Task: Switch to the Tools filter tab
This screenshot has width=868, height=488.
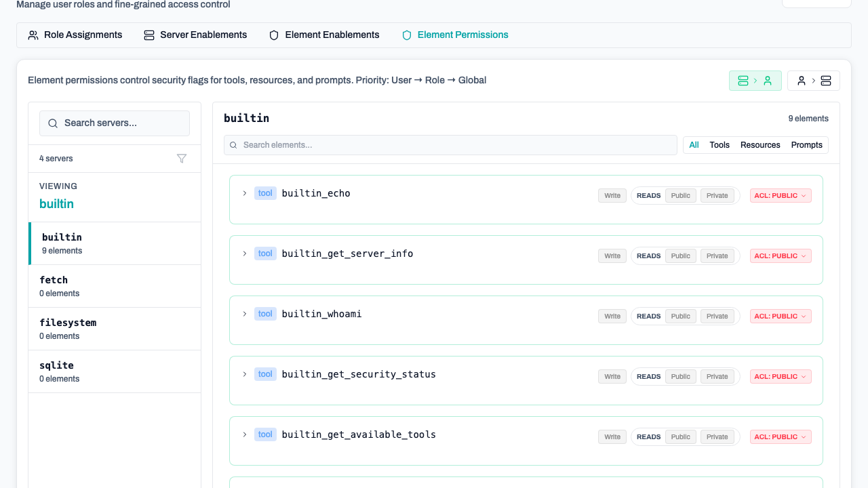Action: coord(719,144)
